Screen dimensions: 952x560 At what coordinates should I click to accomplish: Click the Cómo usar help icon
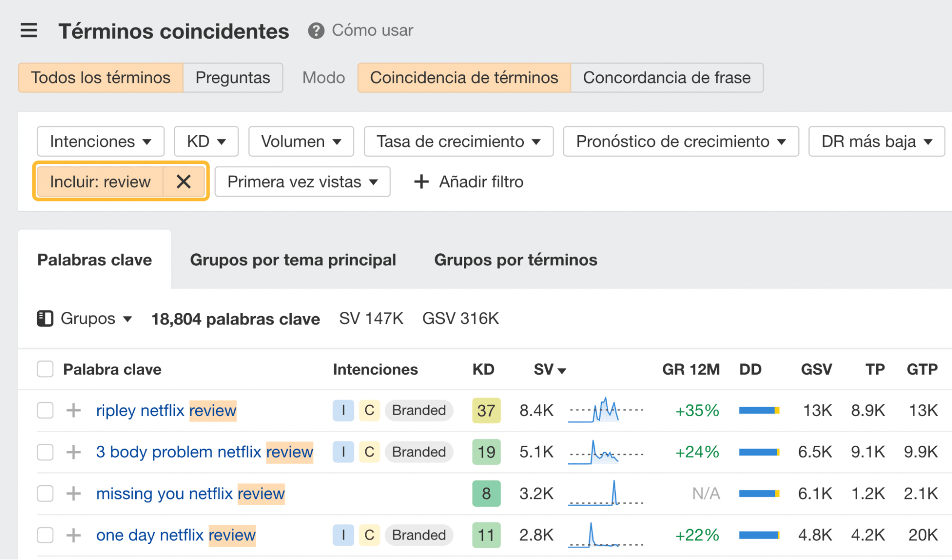pos(316,30)
